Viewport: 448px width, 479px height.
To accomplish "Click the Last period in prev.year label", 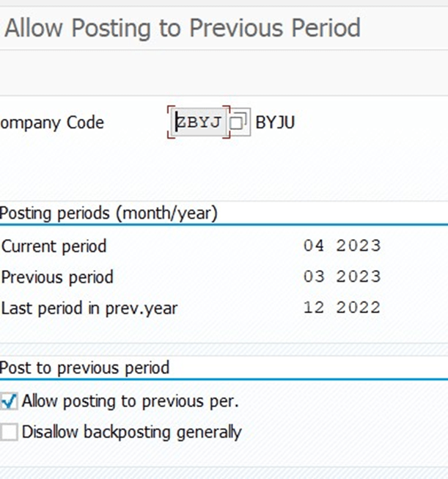I will pos(89,308).
